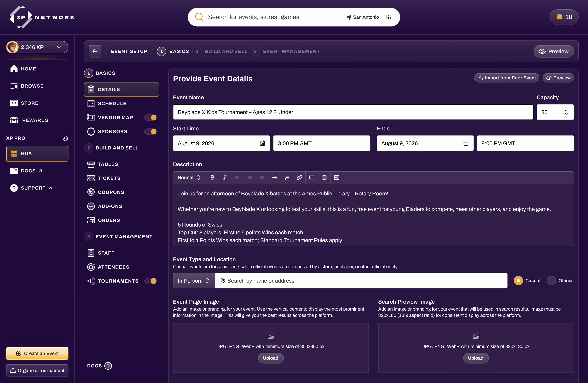Open Ends date calendar icon
588x383 pixels.
pos(466,143)
